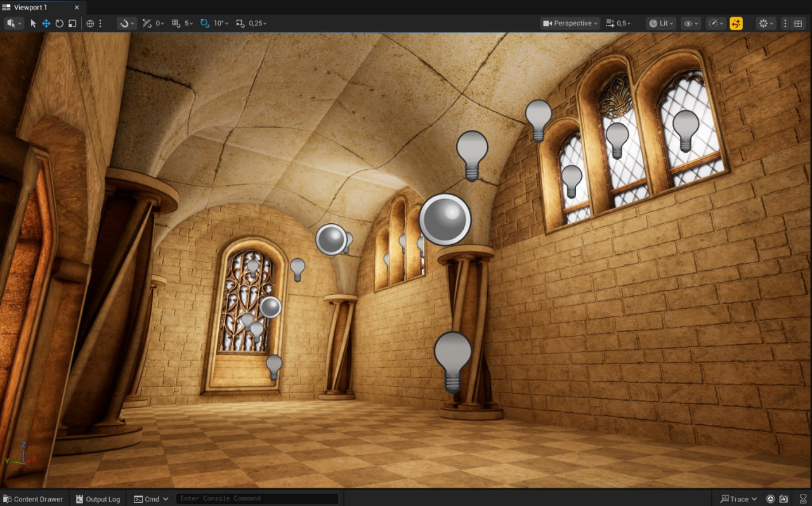Viewport: 812px width, 506px height.
Task: Click the highlighted yellow realtime sparkle button
Action: [736, 23]
